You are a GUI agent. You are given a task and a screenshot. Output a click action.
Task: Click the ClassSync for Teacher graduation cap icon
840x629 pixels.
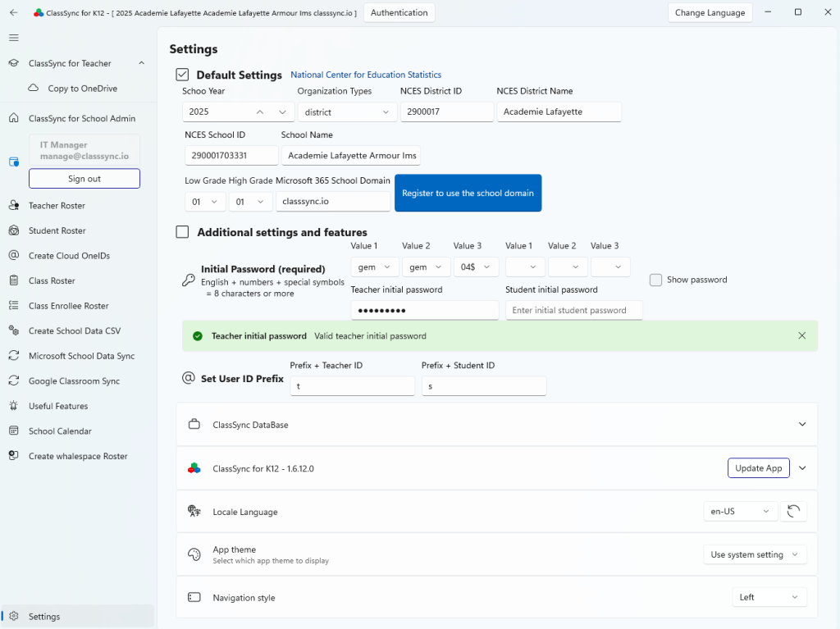[x=14, y=63]
